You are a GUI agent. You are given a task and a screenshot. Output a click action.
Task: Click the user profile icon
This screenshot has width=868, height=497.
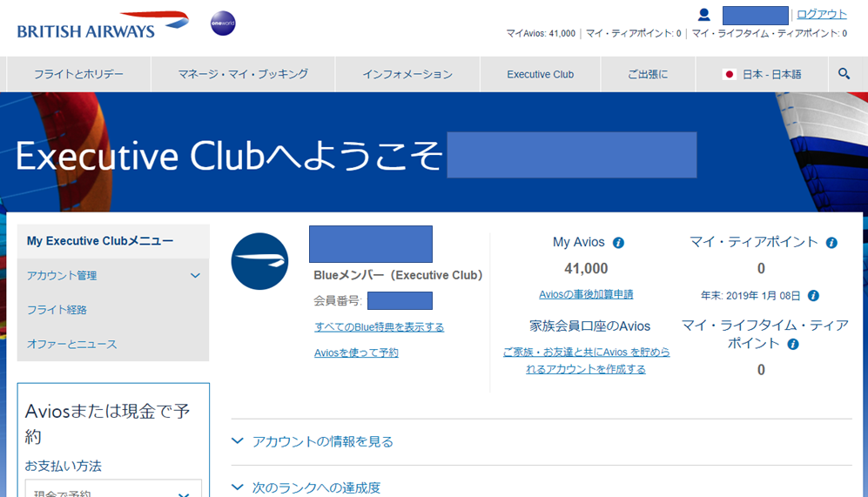[703, 15]
